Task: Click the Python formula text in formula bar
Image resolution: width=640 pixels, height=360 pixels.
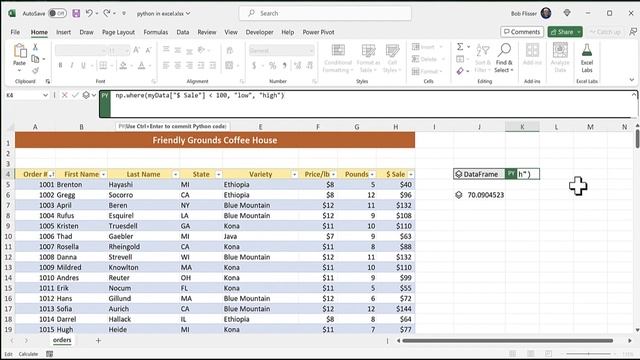Action: 200,96
